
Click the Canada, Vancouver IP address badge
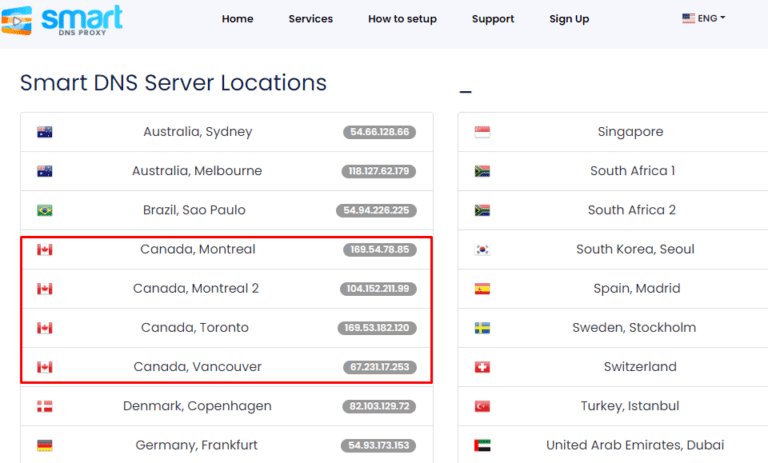pos(378,367)
